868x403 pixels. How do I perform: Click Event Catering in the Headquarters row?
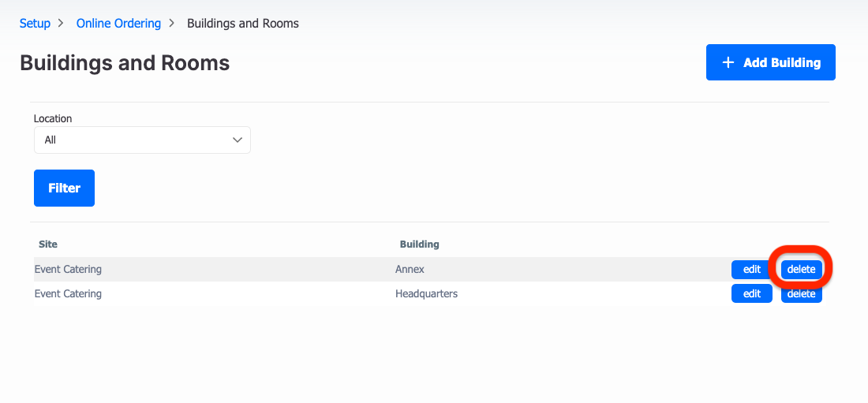tap(68, 293)
